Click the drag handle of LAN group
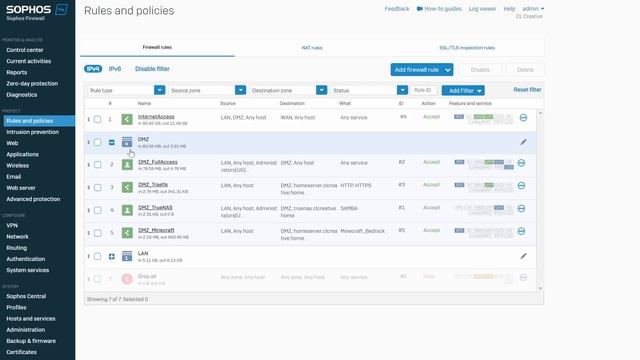The width and height of the screenshot is (640, 360). (x=89, y=256)
